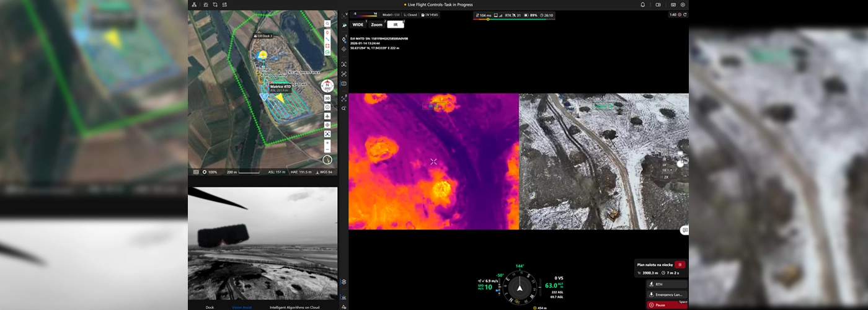
Task: Expand the WGS 84 coordinate selector
Action: coord(326,172)
